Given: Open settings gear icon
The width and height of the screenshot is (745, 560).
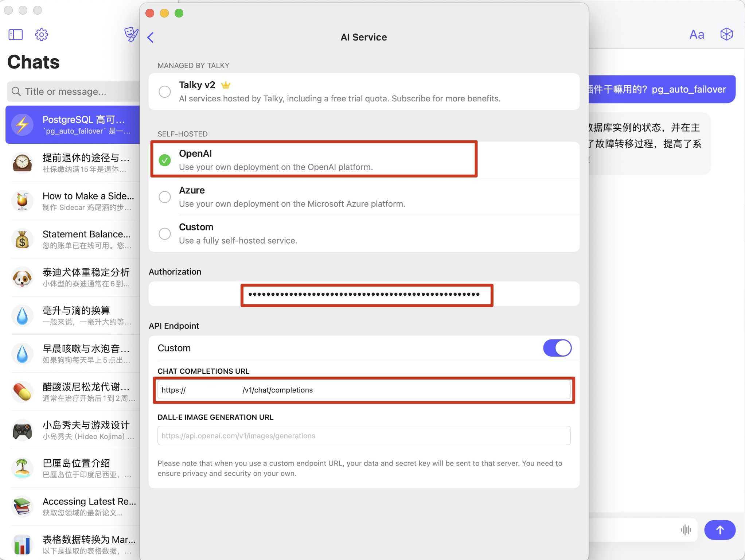Looking at the screenshot, I should point(41,35).
